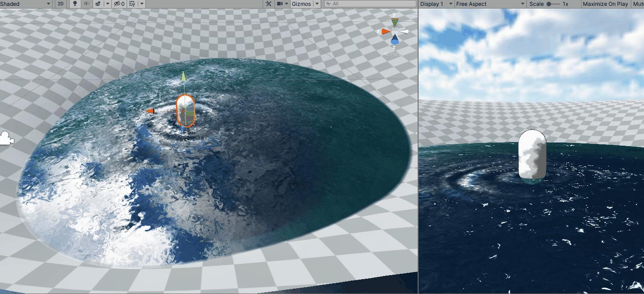Click the scene camera settings icon
The height and width of the screenshot is (294, 644).
[279, 4]
